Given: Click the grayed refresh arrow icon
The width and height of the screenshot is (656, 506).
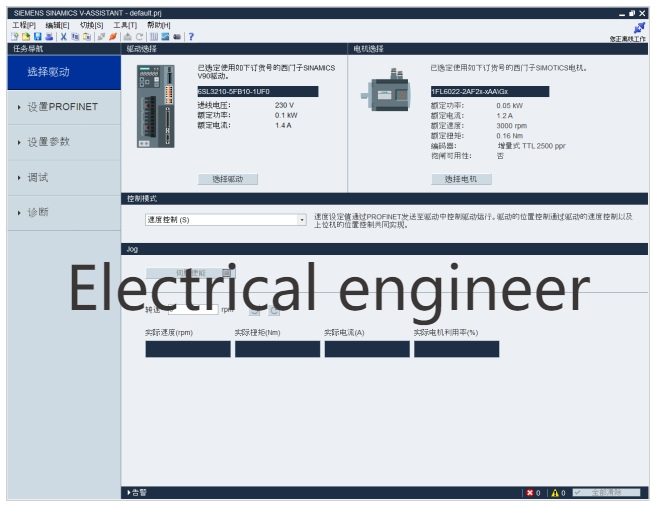Looking at the screenshot, I should [139, 37].
